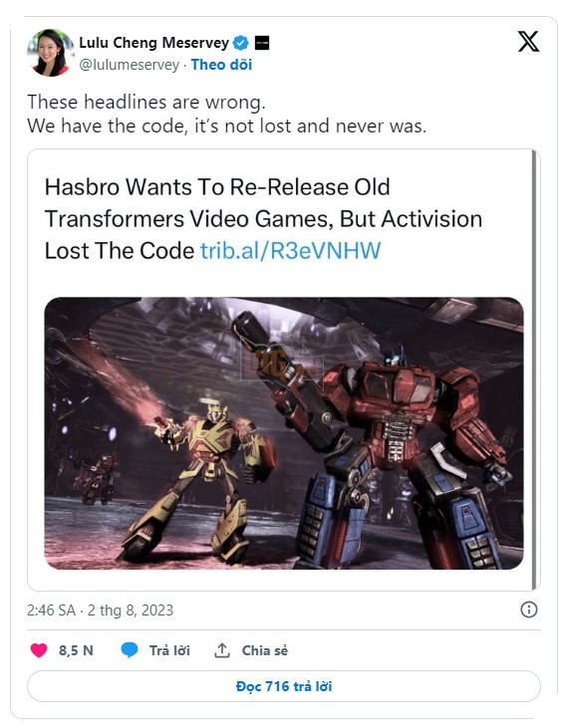
Task: Click the black affiliate badge beside the name
Action: [x=262, y=43]
